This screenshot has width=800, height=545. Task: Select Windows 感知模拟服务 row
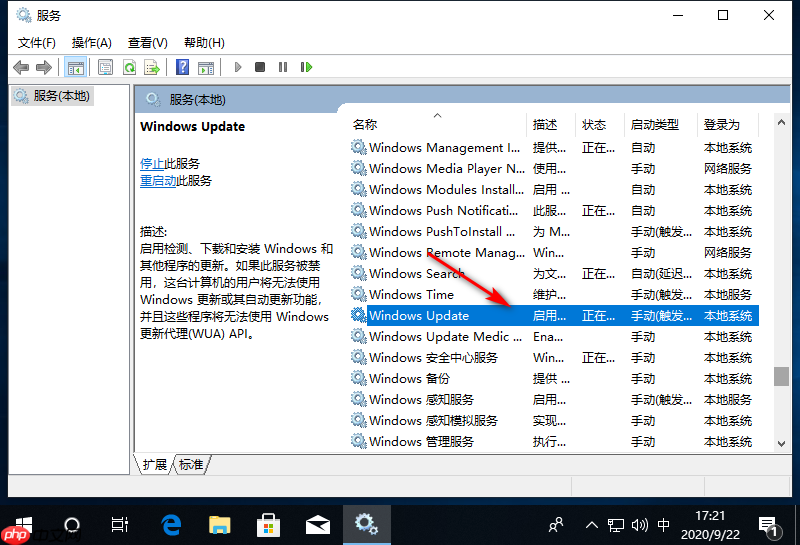(555, 420)
